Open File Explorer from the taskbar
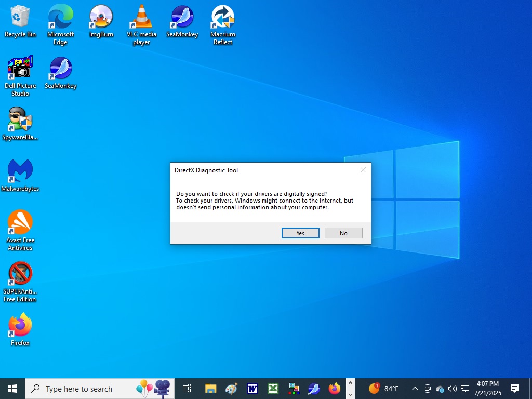The image size is (532, 399). point(211,389)
